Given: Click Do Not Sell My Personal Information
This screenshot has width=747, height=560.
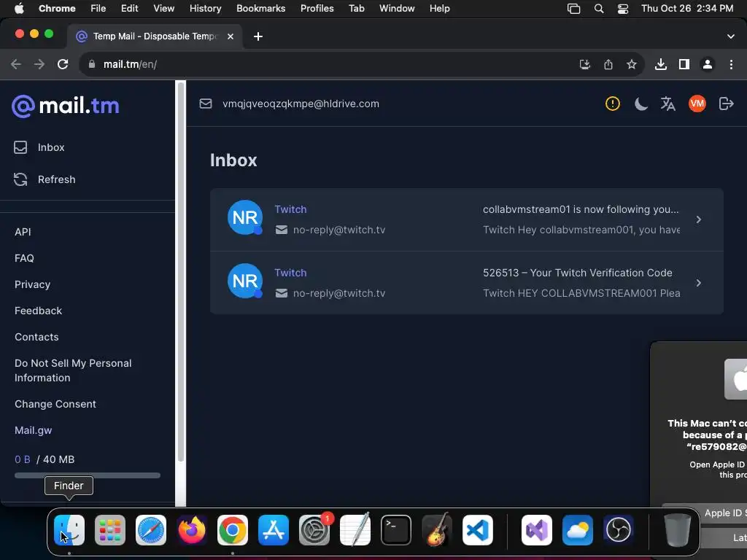Looking at the screenshot, I should [x=73, y=370].
